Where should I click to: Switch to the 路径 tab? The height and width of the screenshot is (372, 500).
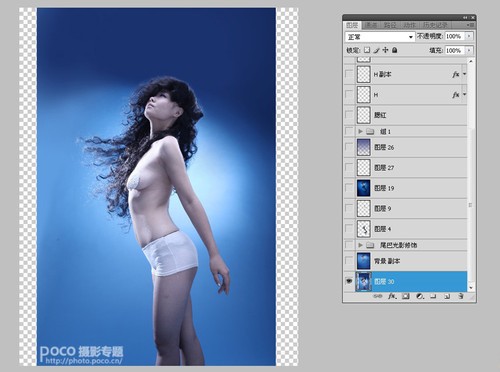click(x=390, y=25)
